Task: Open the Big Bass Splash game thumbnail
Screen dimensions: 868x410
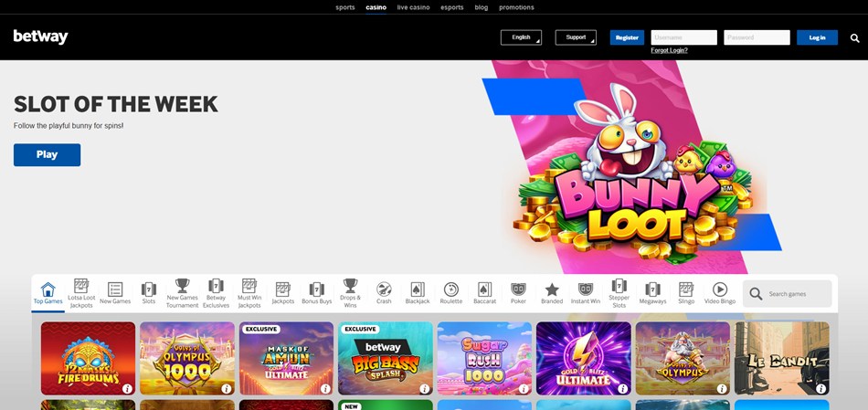Action: (x=385, y=356)
